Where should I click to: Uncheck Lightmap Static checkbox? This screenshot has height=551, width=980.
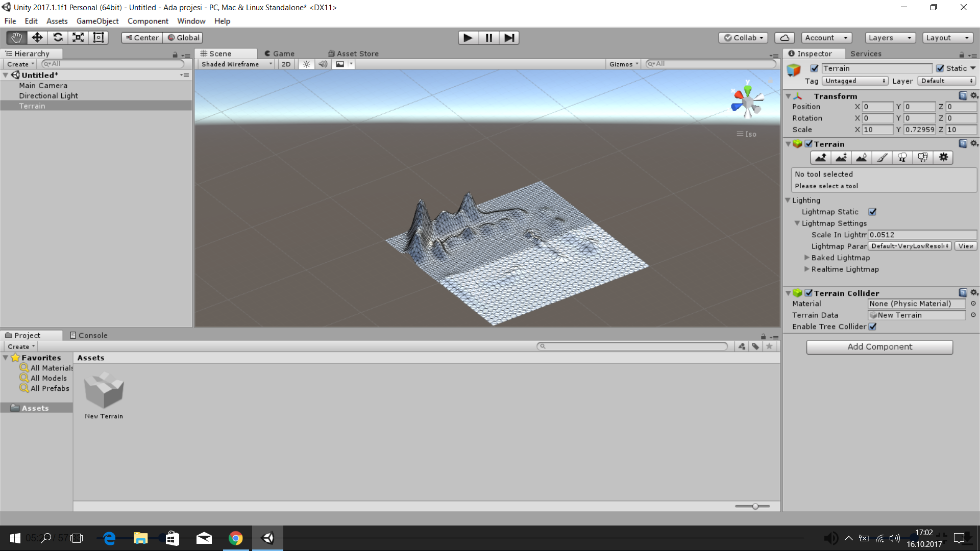(x=872, y=212)
